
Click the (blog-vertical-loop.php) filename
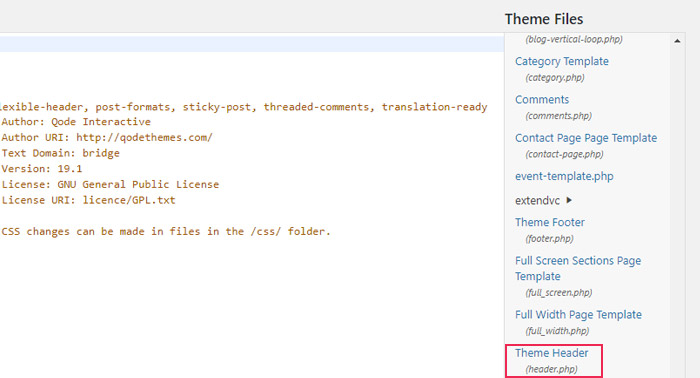click(574, 39)
